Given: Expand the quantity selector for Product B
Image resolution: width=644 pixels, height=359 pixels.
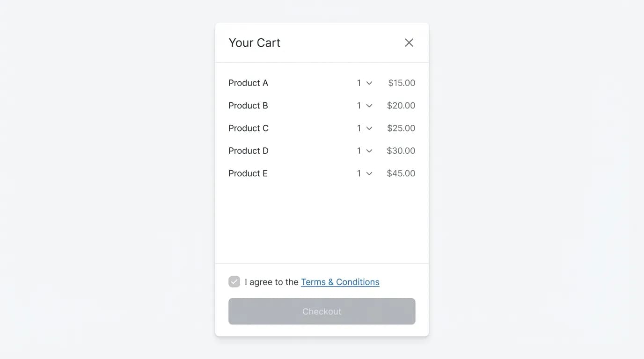Looking at the screenshot, I should click(x=365, y=106).
